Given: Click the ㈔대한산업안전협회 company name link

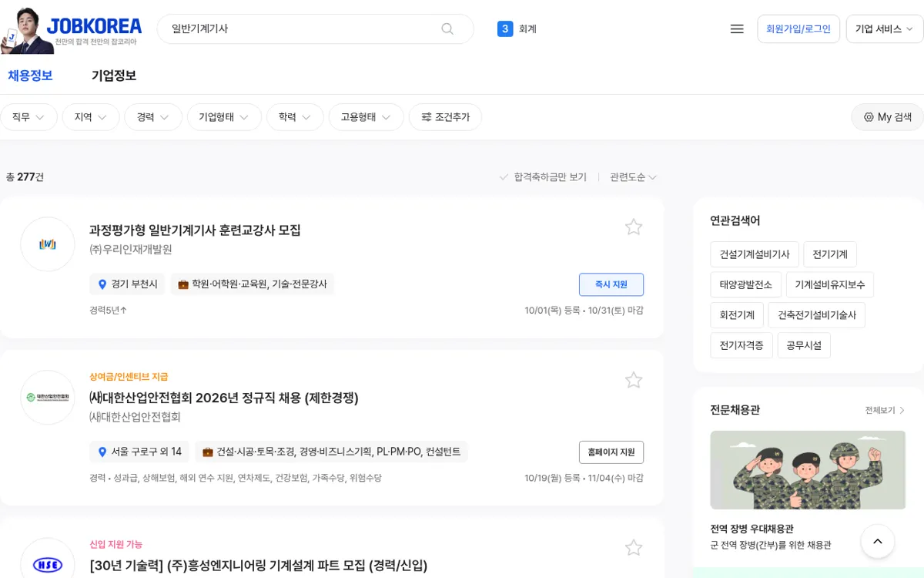Looking at the screenshot, I should click(x=135, y=417).
